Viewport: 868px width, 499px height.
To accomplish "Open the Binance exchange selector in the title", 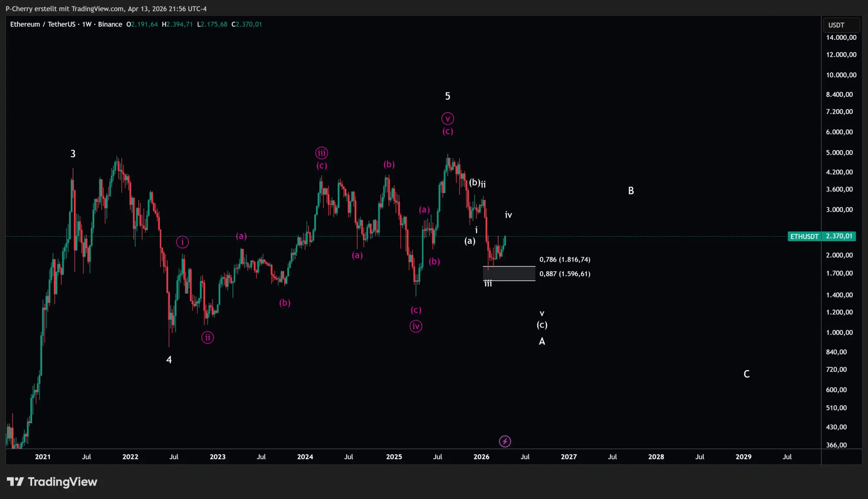I will pos(110,24).
